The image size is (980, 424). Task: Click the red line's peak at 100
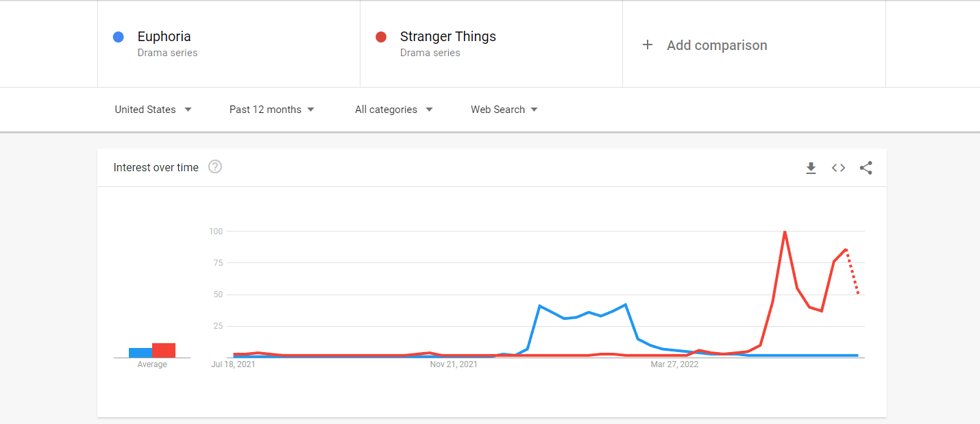pyautogui.click(x=785, y=232)
